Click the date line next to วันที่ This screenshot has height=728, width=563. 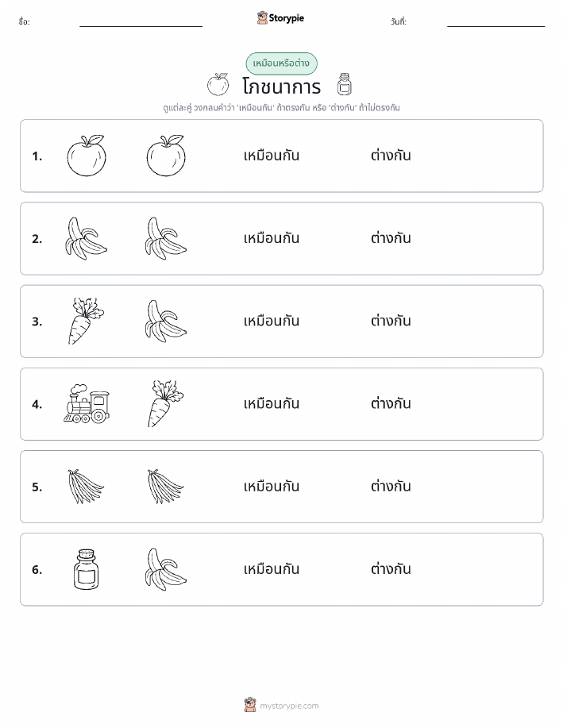pyautogui.click(x=496, y=26)
